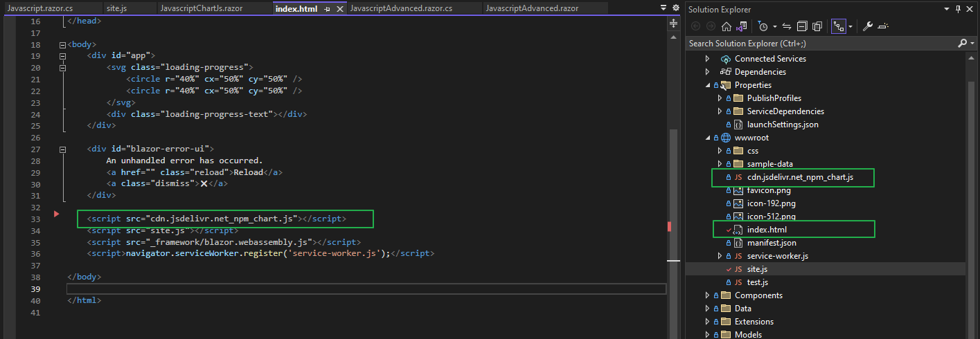The width and height of the screenshot is (980, 339).
Task: Switch between solutions and folder views
Action: (741, 26)
